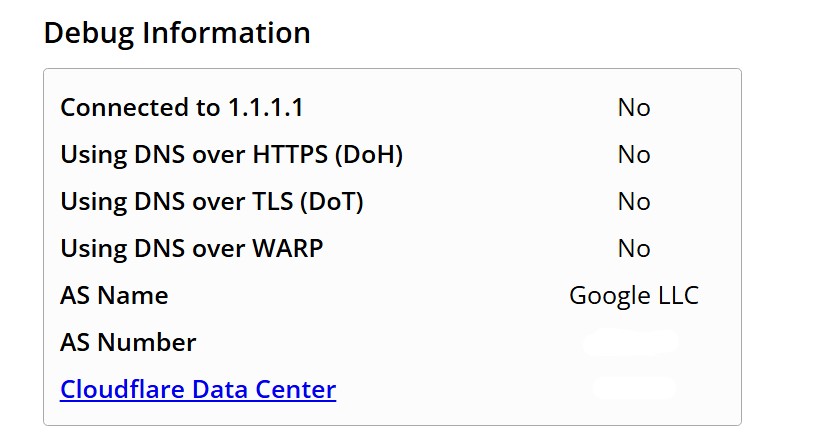The image size is (826, 448).
Task: Click the No value beside DNS over TLS
Action: (634, 201)
